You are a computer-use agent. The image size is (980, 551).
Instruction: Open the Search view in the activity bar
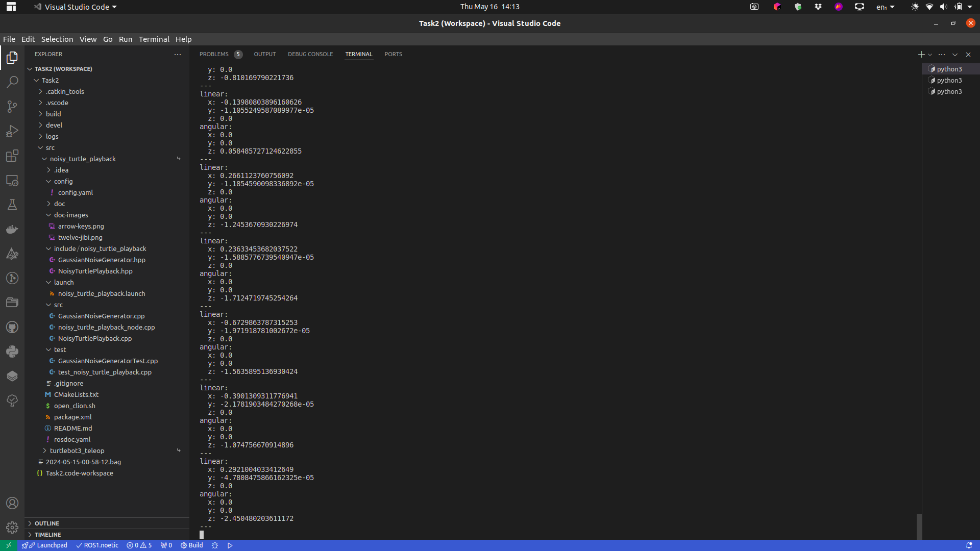tap(12, 82)
